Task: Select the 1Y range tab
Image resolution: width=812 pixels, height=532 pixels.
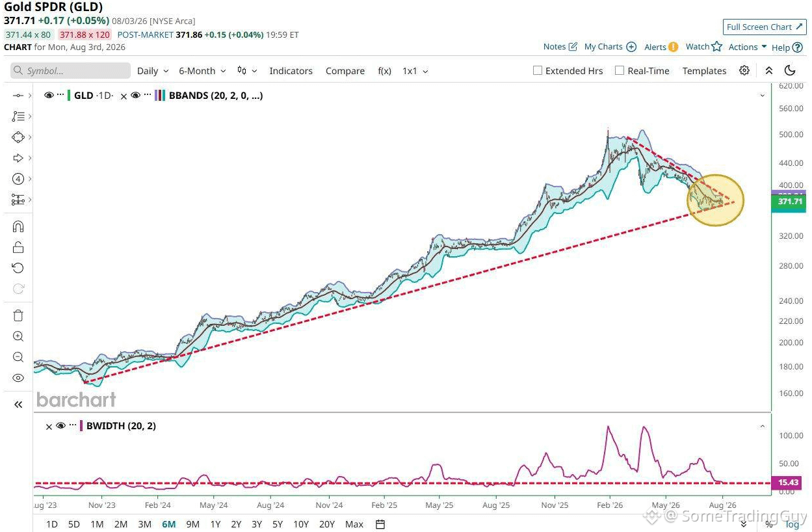Action: [x=215, y=524]
